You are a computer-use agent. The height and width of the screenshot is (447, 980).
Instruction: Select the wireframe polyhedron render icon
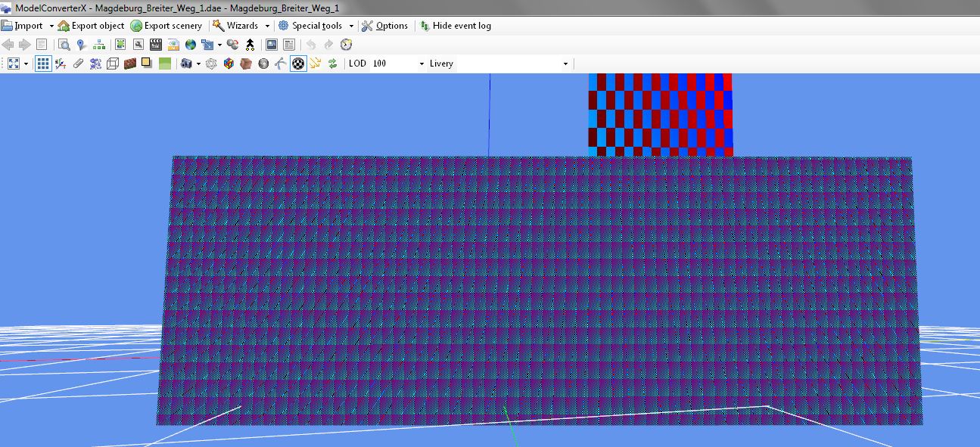[212, 64]
